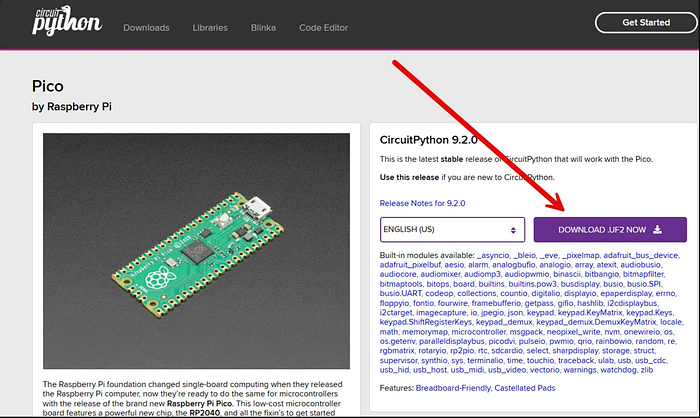
Task: Open the _bleio module link
Action: (x=525, y=255)
